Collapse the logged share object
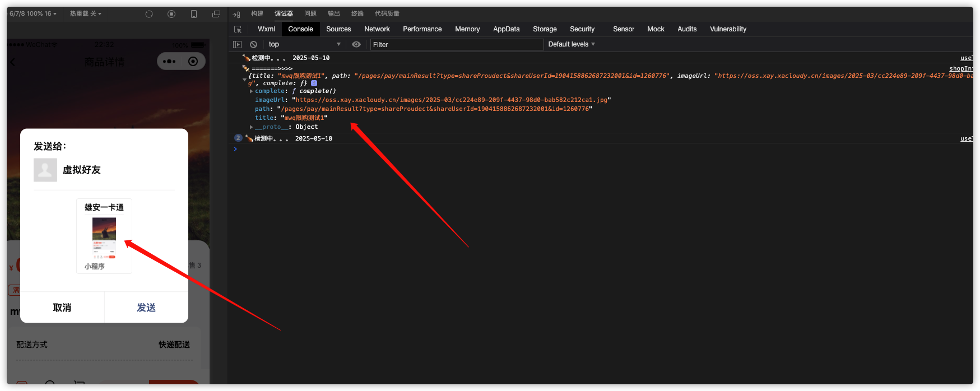The width and height of the screenshot is (980, 391). pyautogui.click(x=244, y=79)
